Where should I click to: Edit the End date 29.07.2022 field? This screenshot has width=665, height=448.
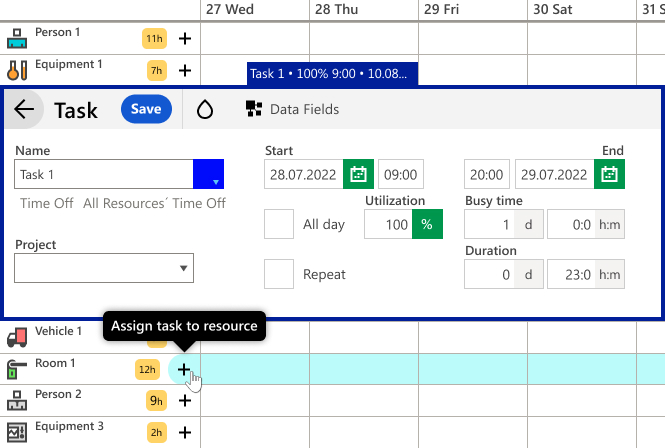pos(555,174)
